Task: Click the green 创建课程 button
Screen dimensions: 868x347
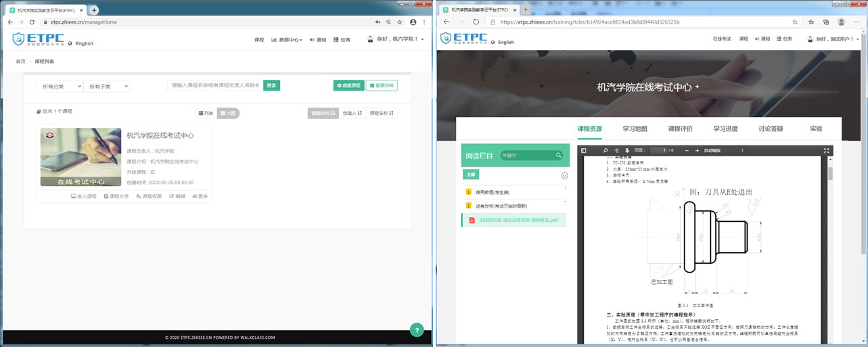Action: pyautogui.click(x=348, y=85)
